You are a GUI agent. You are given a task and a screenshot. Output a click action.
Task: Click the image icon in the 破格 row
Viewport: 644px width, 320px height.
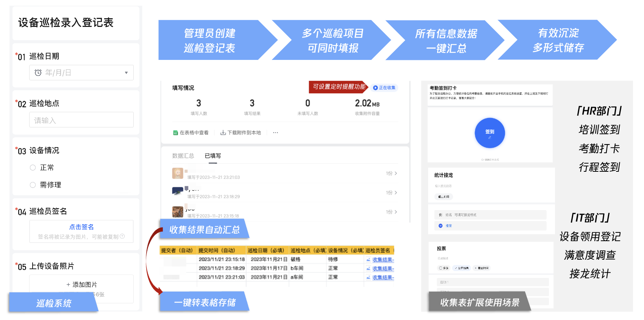368,260
